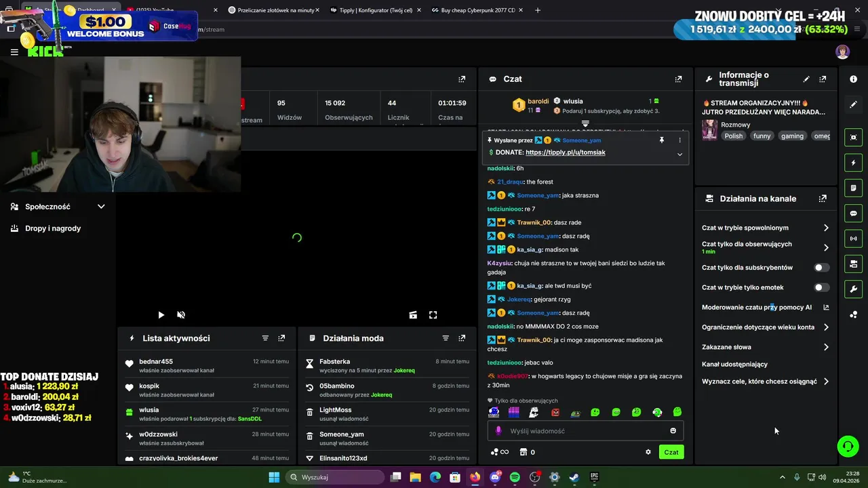This screenshot has height=488, width=868.
Task: Pop out the Działania moda panel
Action: (462, 338)
